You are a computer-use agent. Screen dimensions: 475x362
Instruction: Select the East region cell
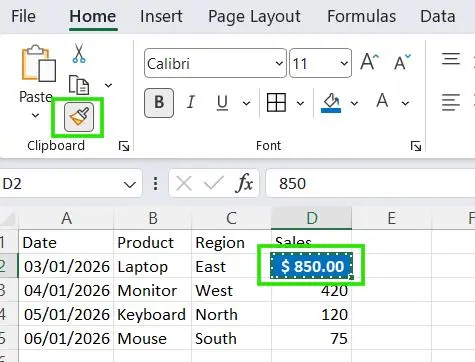(232, 266)
